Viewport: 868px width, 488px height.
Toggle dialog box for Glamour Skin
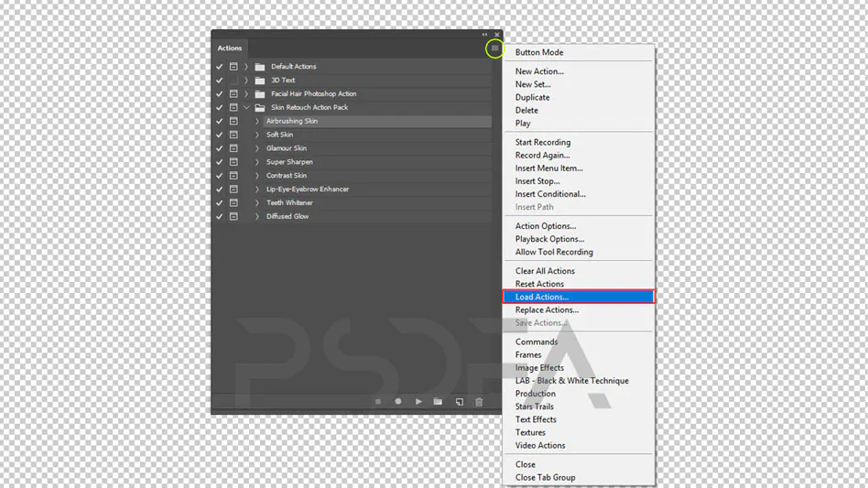[233, 148]
